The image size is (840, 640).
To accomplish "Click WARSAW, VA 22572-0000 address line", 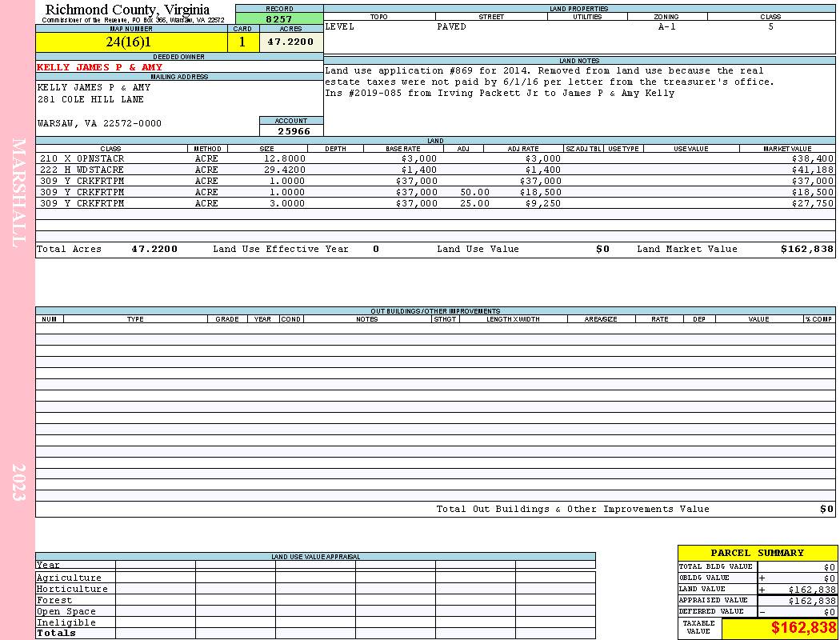I will (x=100, y=124).
